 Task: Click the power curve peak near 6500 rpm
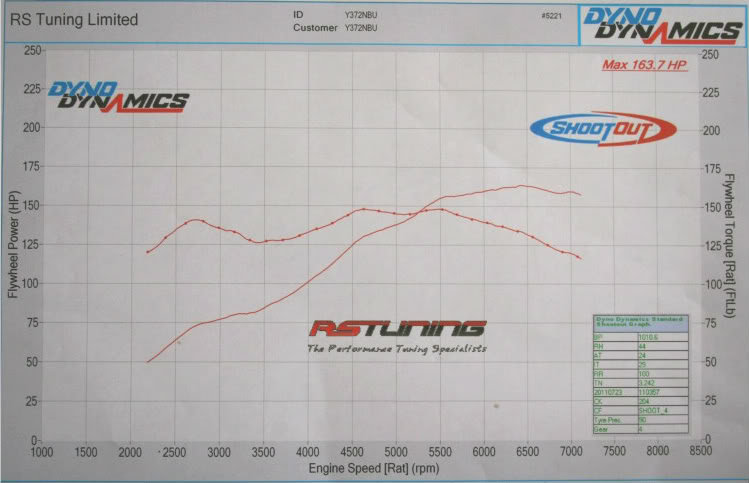click(x=520, y=186)
